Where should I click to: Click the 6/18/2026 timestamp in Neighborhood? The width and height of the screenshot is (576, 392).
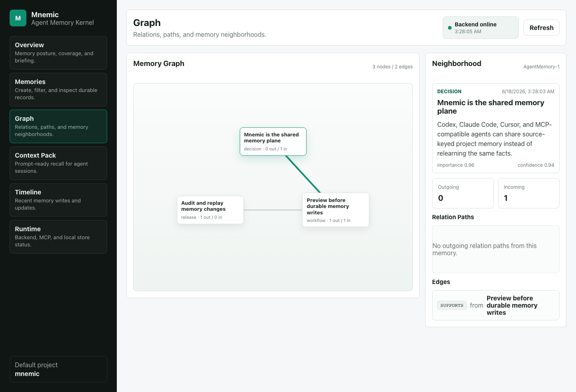528,92
